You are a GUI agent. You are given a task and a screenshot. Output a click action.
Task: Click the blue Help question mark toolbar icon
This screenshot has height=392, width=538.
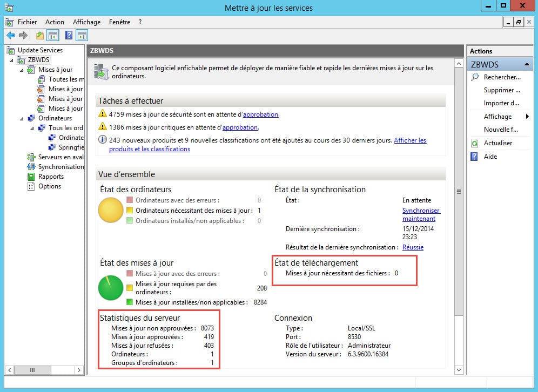(x=69, y=36)
